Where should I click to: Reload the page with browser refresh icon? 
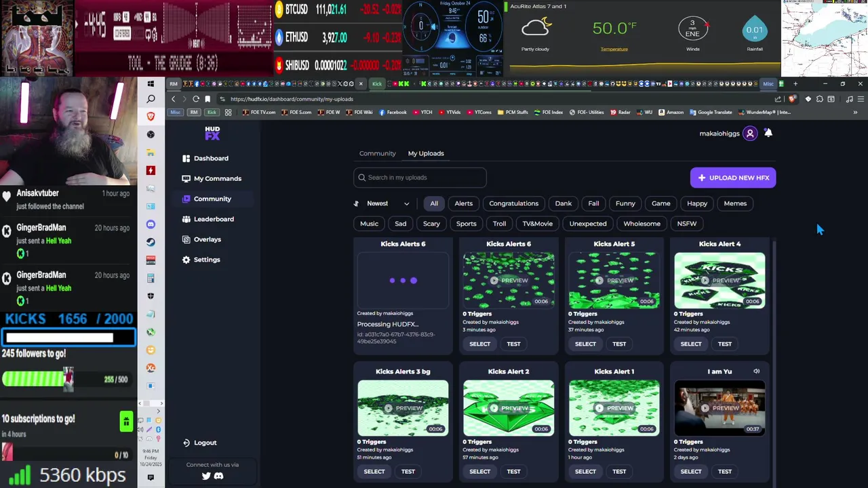point(196,99)
